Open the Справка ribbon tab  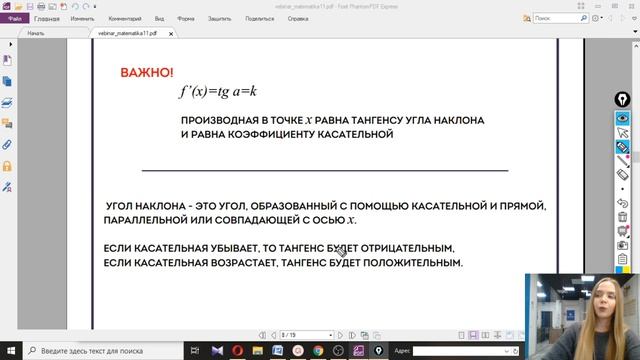point(298,19)
